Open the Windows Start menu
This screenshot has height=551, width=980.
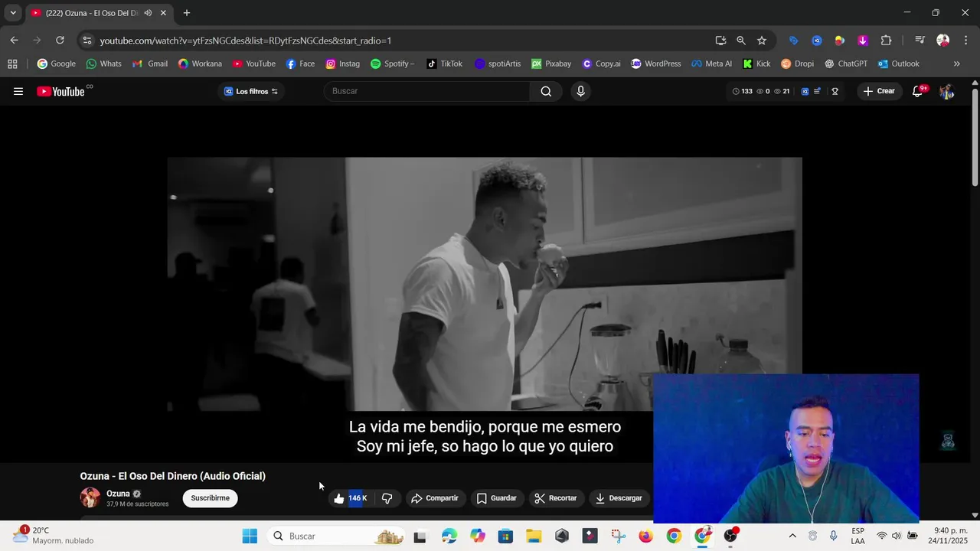pos(250,536)
